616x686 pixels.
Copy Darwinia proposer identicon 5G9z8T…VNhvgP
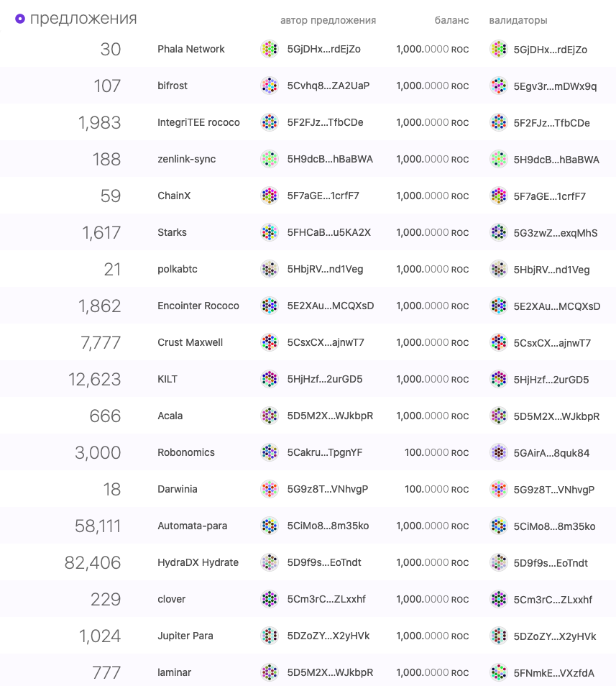tap(270, 489)
